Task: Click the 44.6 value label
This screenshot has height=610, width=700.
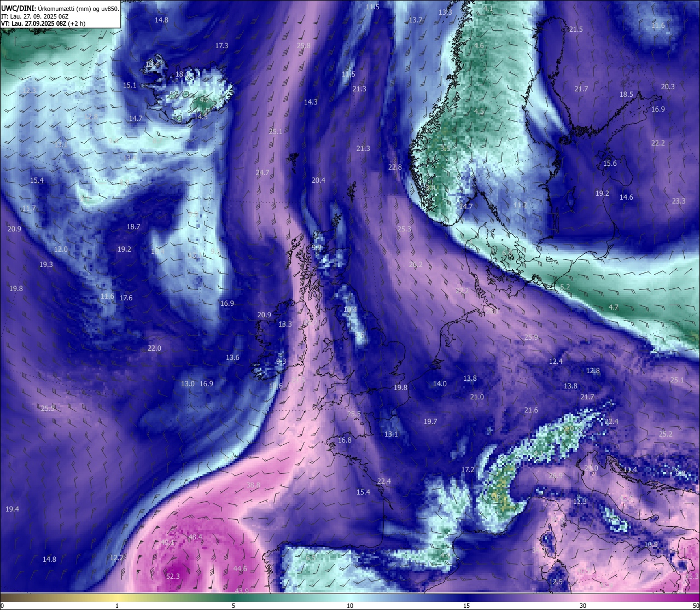Action: tap(240, 568)
